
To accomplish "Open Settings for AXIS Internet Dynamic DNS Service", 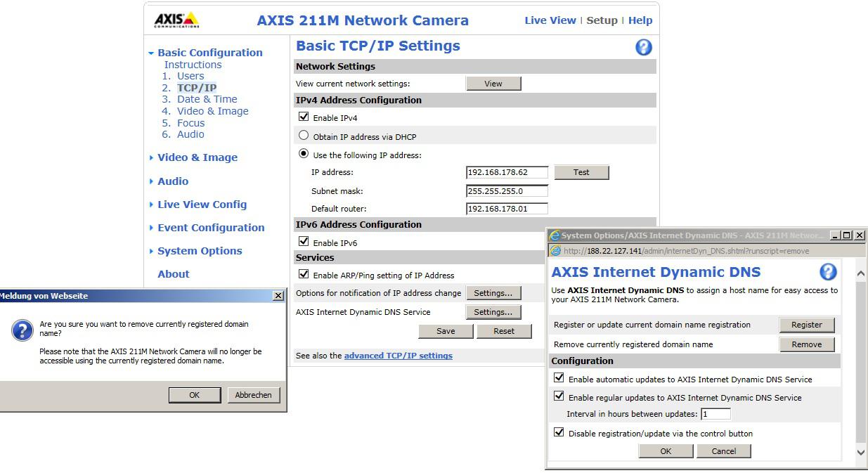I will (493, 312).
